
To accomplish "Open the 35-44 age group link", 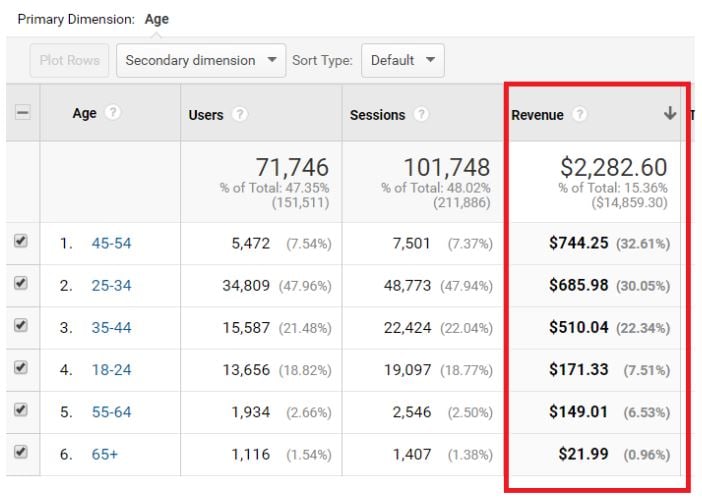I will coord(111,328).
